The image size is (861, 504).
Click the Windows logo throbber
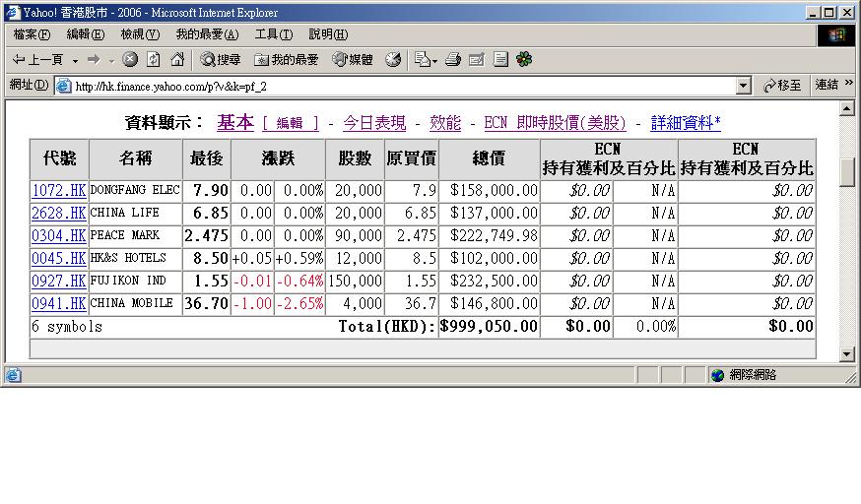[x=836, y=35]
